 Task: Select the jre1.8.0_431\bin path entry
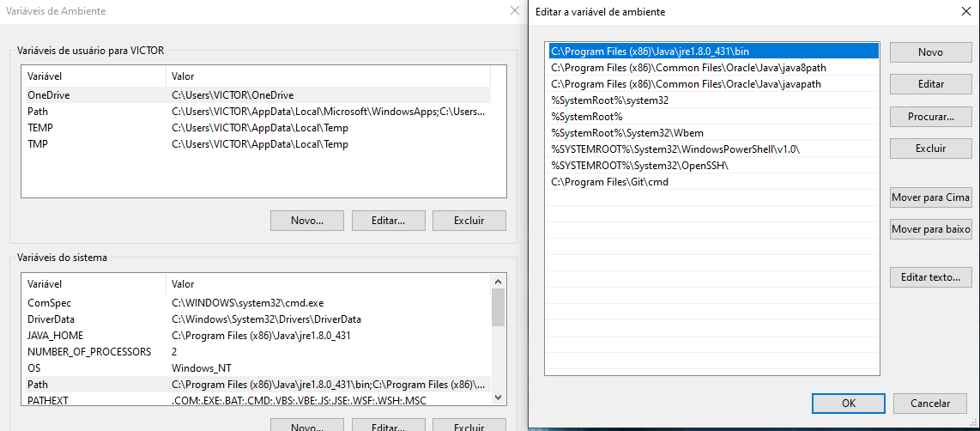coord(713,52)
